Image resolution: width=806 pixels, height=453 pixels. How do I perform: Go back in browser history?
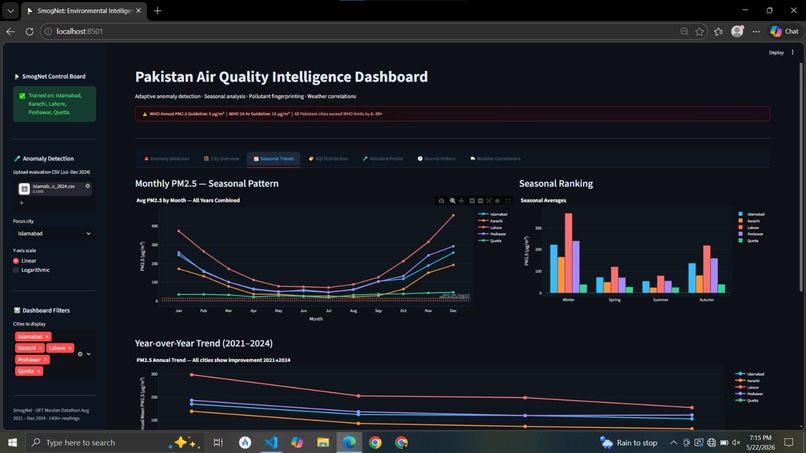pos(10,31)
